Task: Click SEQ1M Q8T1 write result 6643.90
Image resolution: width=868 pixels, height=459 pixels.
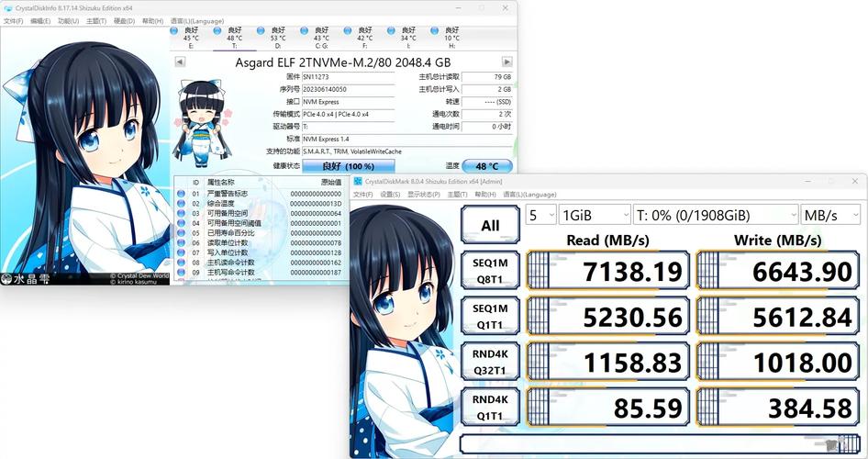Action: (x=778, y=270)
